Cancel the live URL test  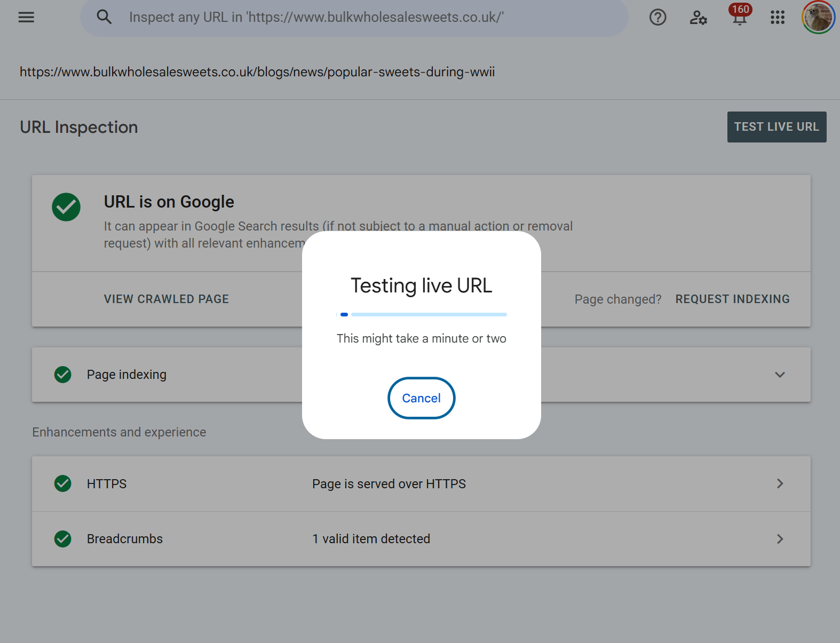[421, 398]
